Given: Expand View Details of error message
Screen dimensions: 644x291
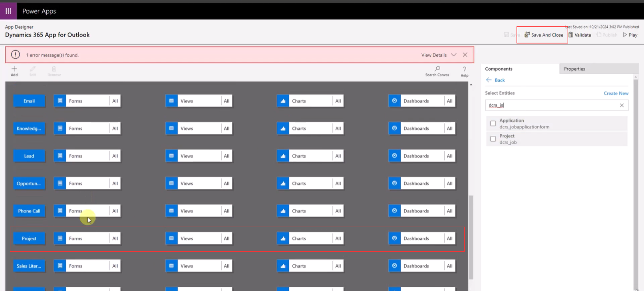Looking at the screenshot, I should pyautogui.click(x=439, y=55).
